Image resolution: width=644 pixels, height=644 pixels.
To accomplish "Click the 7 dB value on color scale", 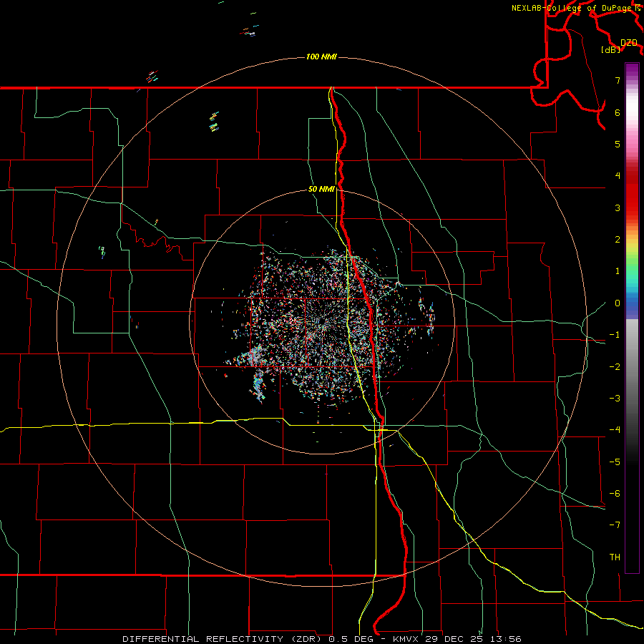I will pos(618,80).
